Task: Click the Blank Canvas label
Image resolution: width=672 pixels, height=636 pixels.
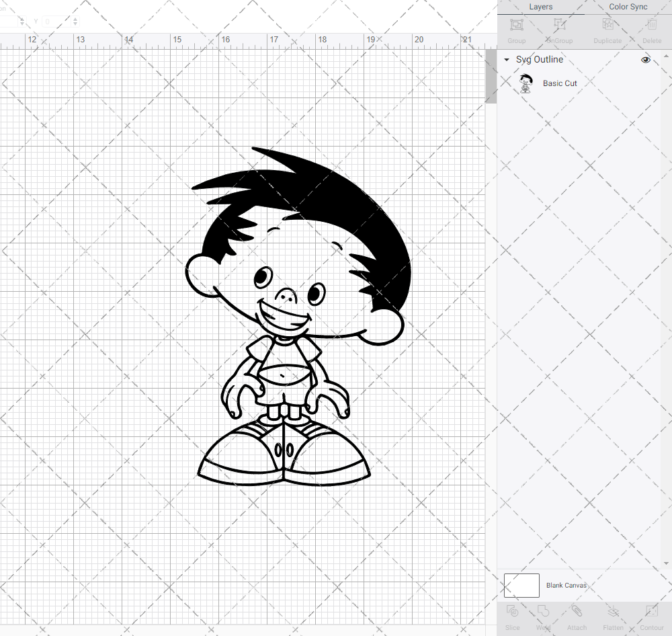Action: point(566,586)
